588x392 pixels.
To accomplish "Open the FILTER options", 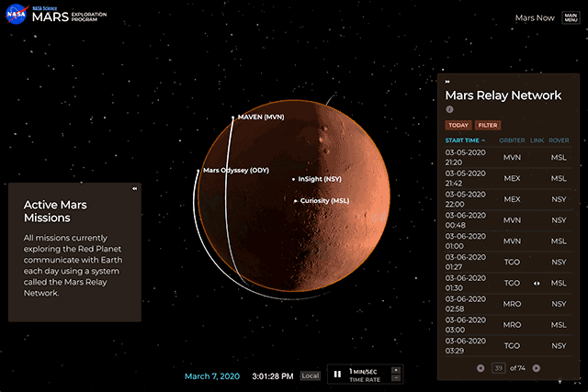I will pyautogui.click(x=487, y=125).
